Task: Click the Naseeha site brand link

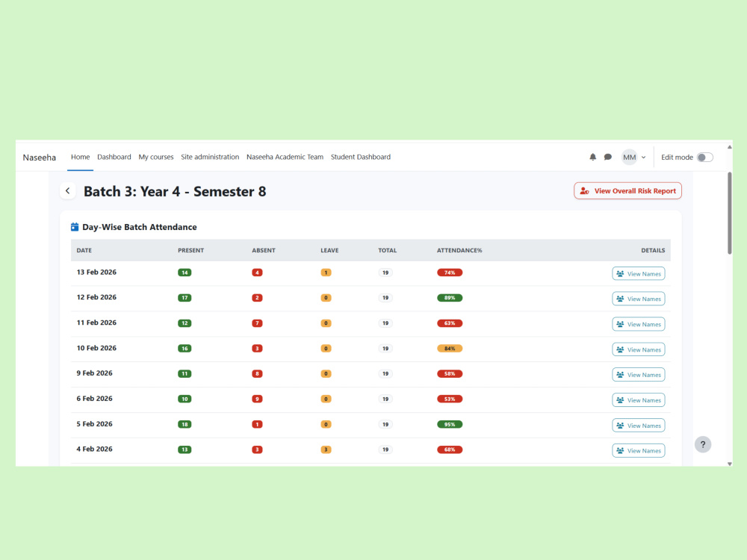Action: pyautogui.click(x=39, y=158)
